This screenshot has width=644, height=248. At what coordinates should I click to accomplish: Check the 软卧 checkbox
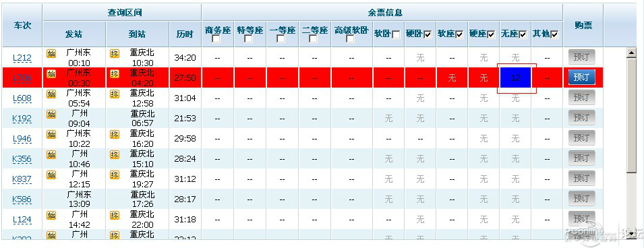click(396, 34)
